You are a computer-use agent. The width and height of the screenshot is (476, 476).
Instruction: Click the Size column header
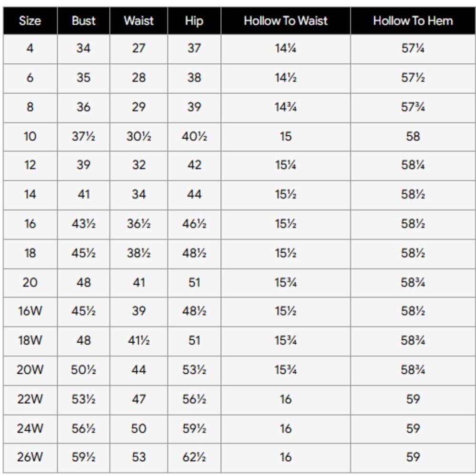click(x=30, y=20)
